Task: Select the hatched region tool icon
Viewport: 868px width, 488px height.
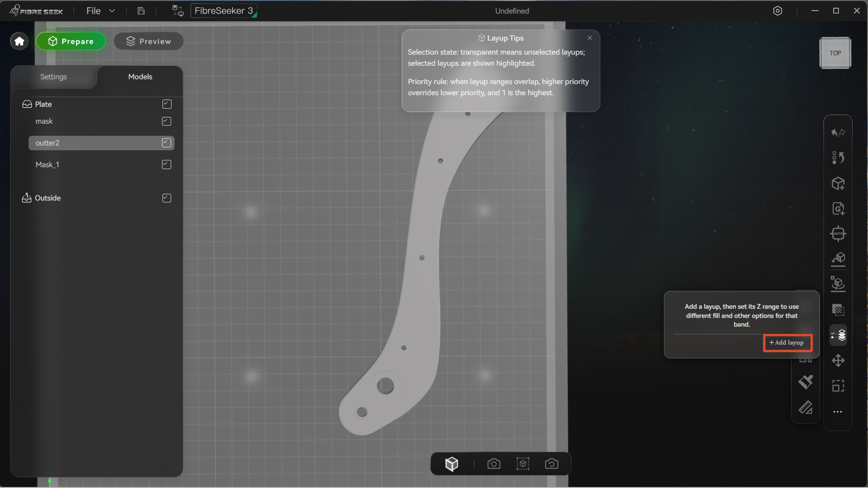Action: (x=838, y=310)
